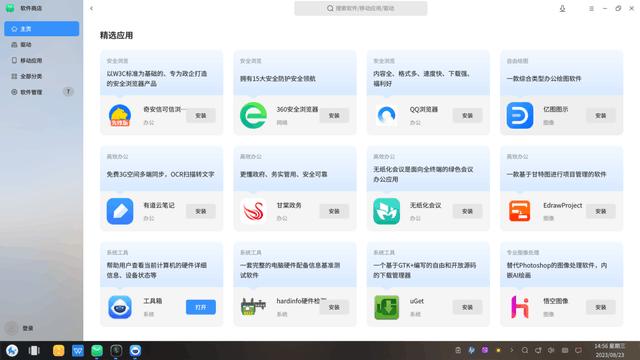Select the 无纸化会议 teal icon

point(386,211)
